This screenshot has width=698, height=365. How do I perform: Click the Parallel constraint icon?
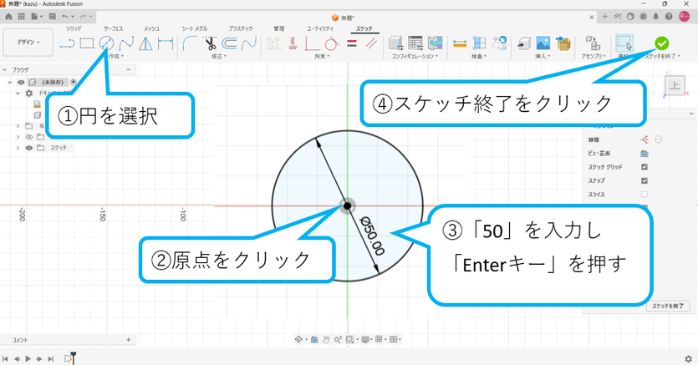click(x=371, y=43)
